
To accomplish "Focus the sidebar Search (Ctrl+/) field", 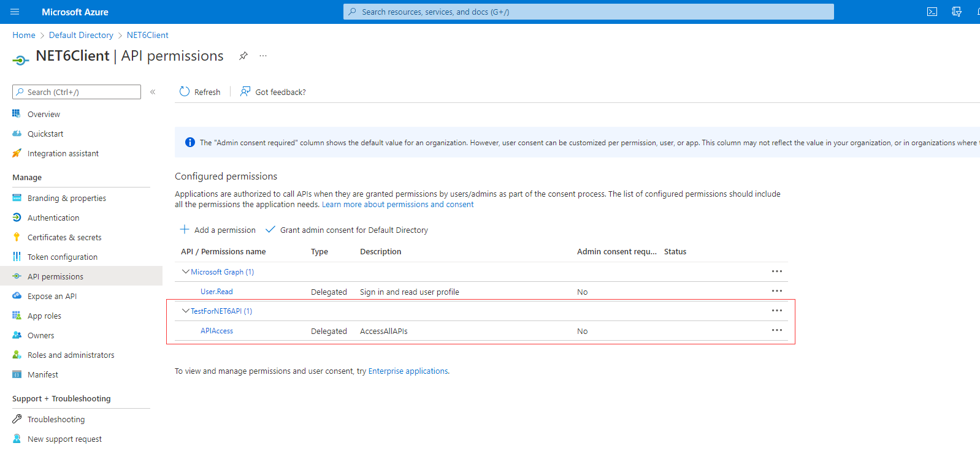I will pos(77,92).
